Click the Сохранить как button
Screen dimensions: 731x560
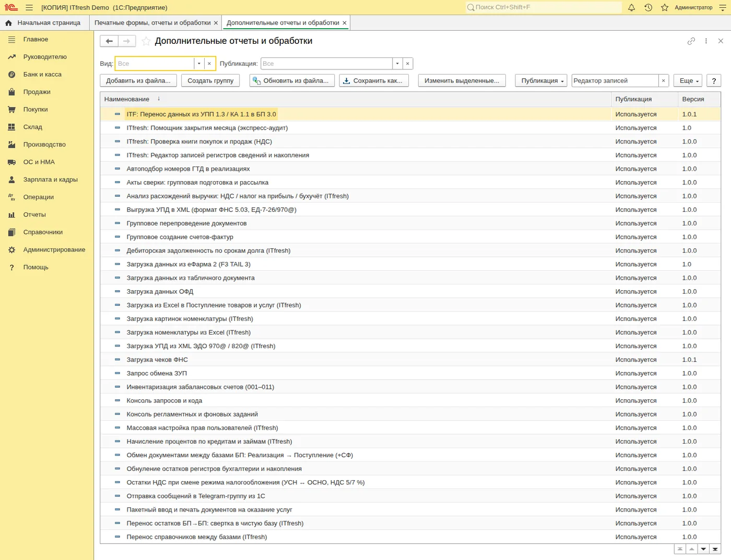click(374, 80)
